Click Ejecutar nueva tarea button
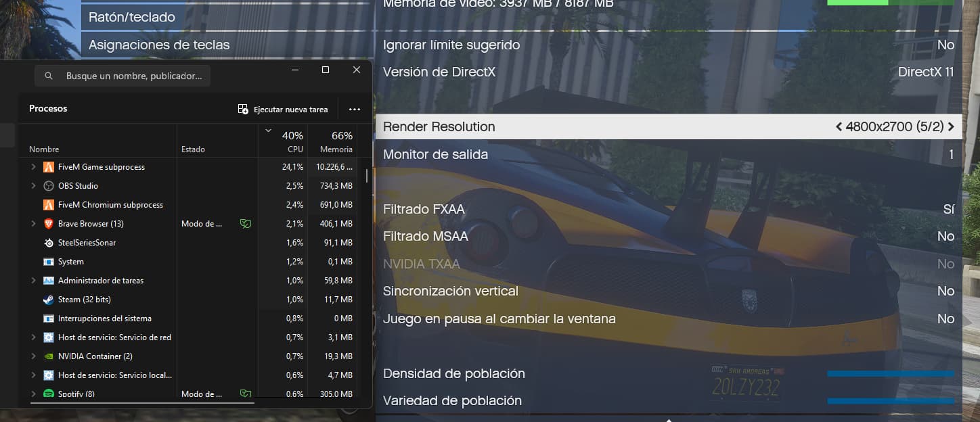 (284, 109)
